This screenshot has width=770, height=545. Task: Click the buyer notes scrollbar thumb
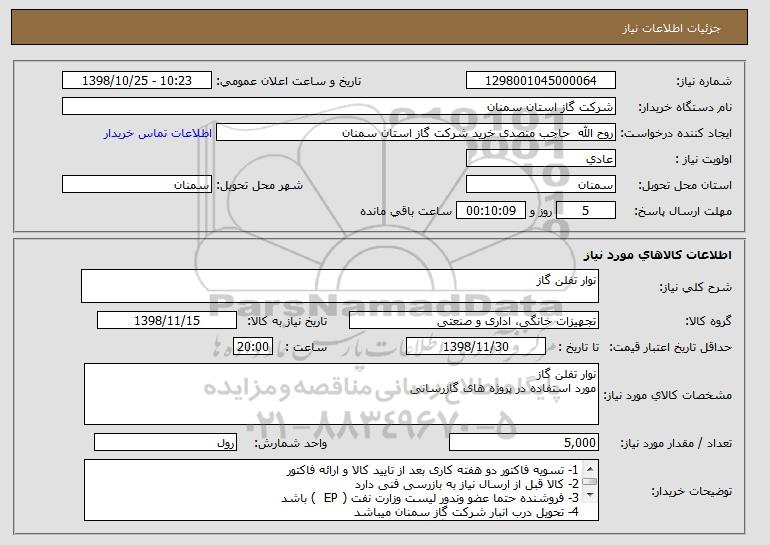[x=590, y=482]
